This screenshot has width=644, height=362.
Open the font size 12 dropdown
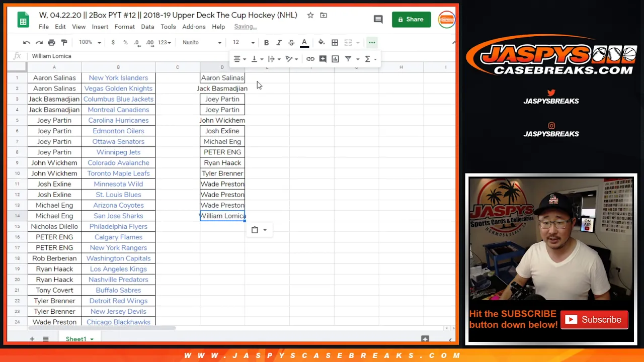pos(244,42)
